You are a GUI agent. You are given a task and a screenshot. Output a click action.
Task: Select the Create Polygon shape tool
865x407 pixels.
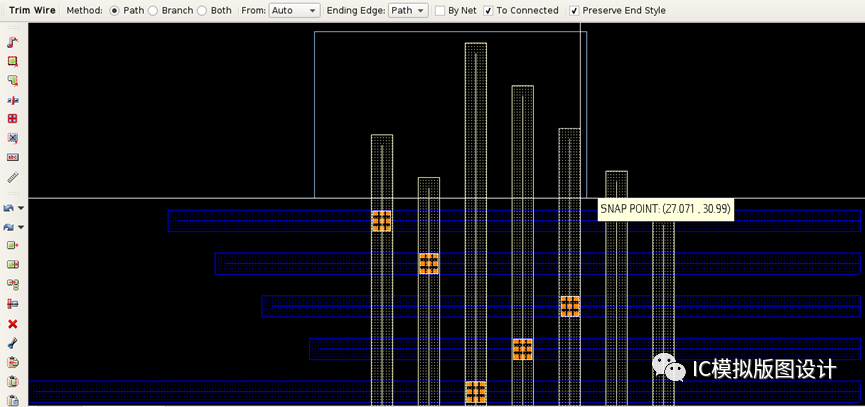point(13,81)
